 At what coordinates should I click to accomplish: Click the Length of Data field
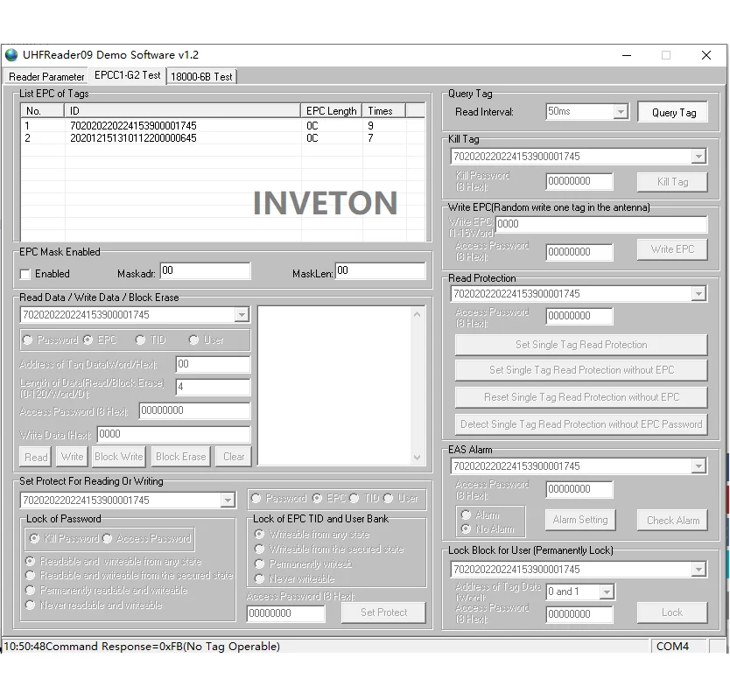[x=213, y=387]
